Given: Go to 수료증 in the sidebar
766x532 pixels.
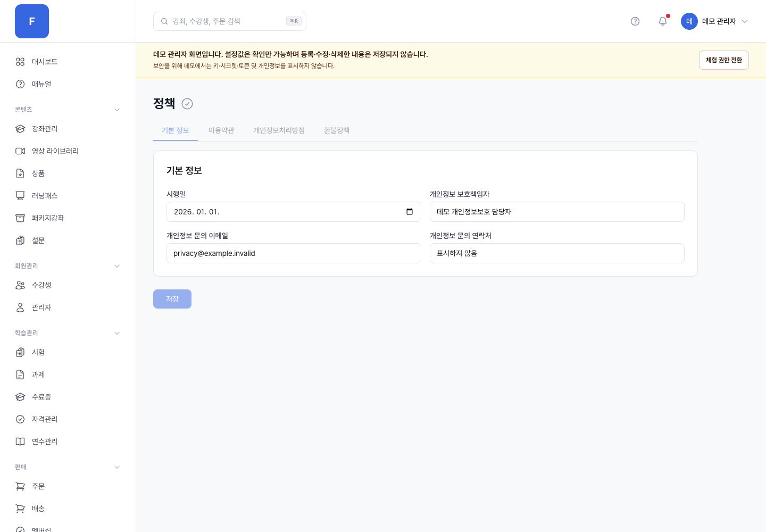Looking at the screenshot, I should click(68, 397).
